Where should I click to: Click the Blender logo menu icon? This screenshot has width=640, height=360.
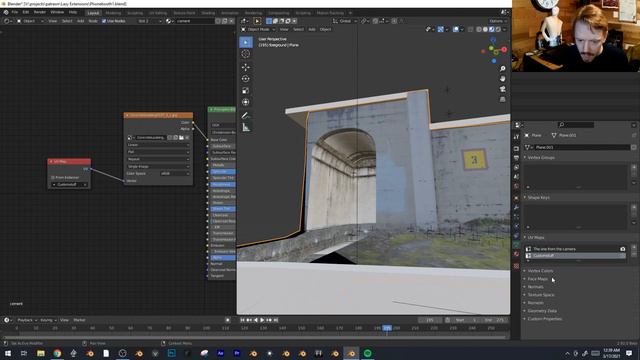(6, 12)
